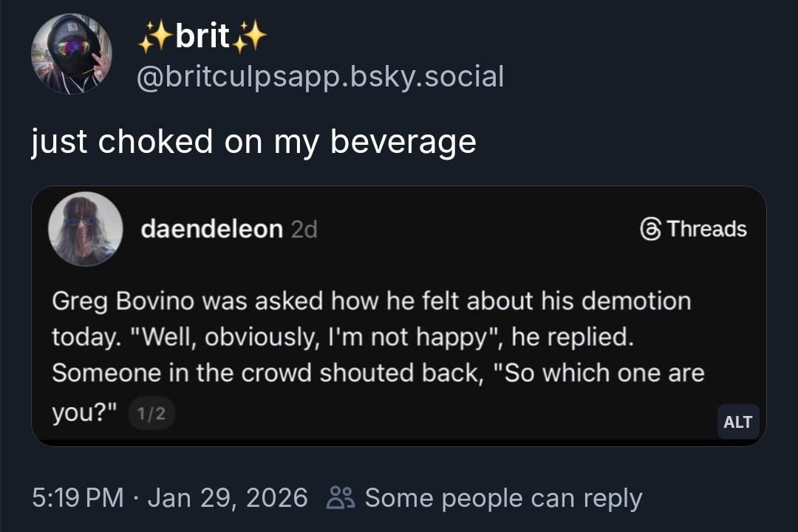Image resolution: width=798 pixels, height=532 pixels.
Task: Click the 2d timestamp beside daendeleon
Action: [304, 230]
